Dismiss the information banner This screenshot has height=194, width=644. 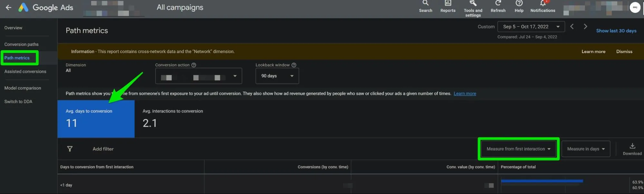(624, 51)
